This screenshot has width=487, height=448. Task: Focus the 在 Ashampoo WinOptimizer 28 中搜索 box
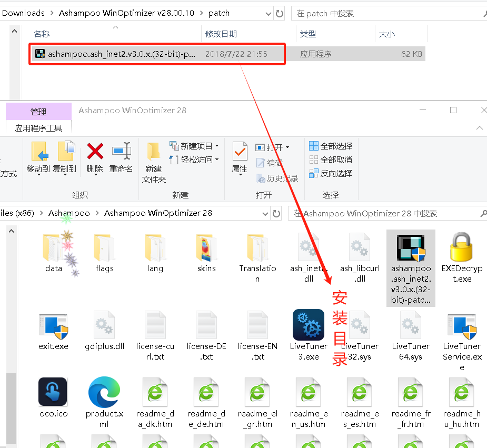point(387,214)
